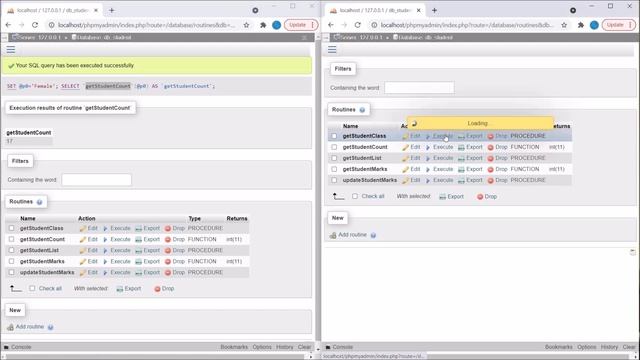This screenshot has width=640, height=360.
Task: Open profile avatar in right window
Action: [594, 25]
